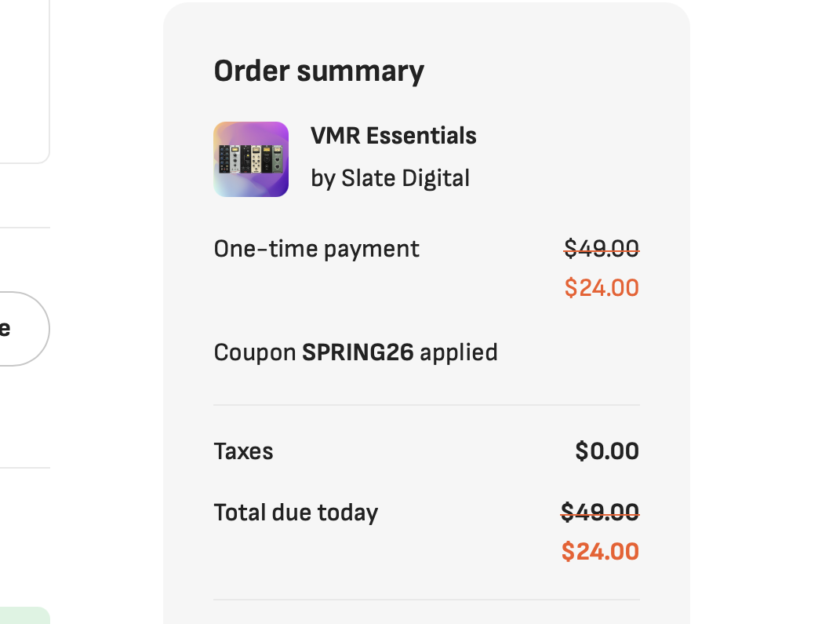Select the "VMR Essentials" product title
The height and width of the screenshot is (624, 840).
(x=393, y=136)
